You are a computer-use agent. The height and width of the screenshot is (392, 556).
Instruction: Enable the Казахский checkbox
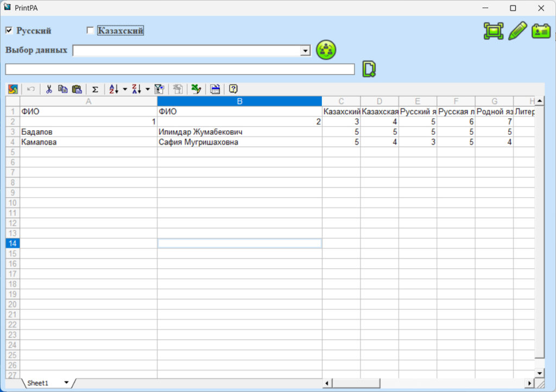[x=90, y=30]
